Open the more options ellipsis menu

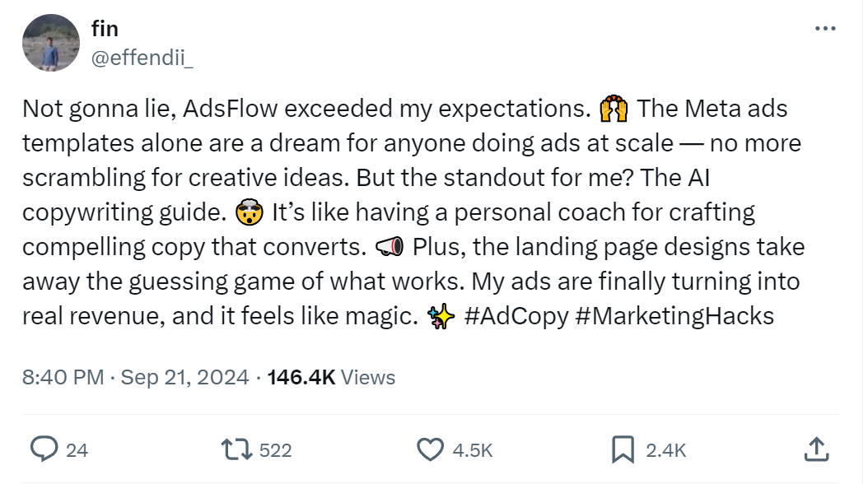click(x=824, y=27)
